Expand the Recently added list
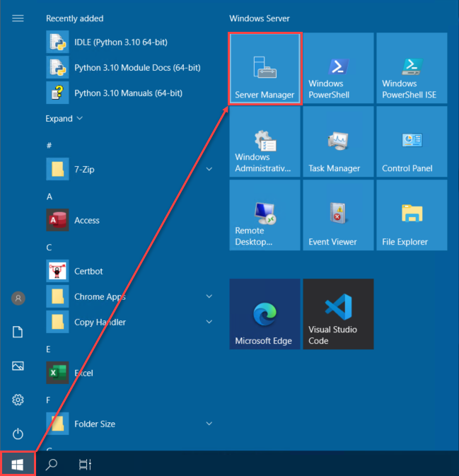This screenshot has width=459, height=476. tap(64, 118)
